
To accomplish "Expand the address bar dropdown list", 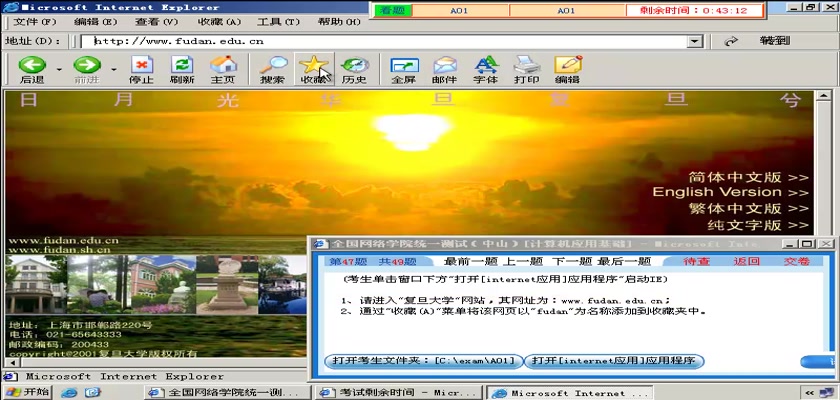I will [695, 41].
